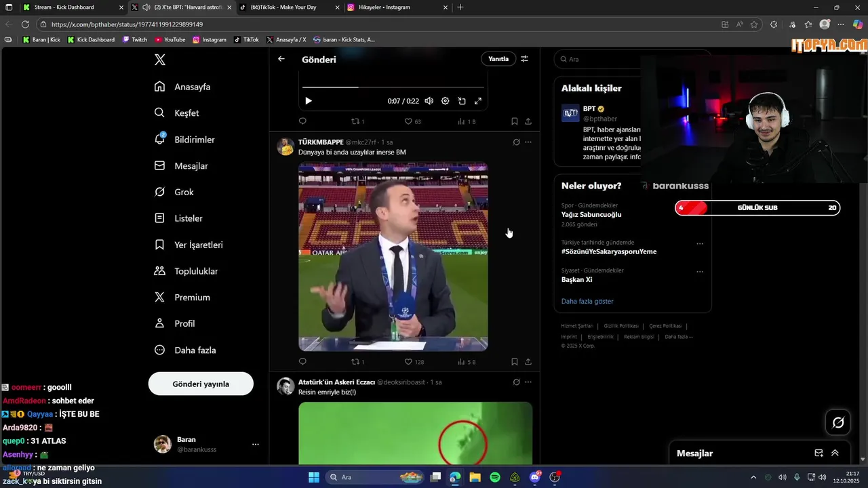The width and height of the screenshot is (868, 488).
Task: Go to Anasayfa in X sidebar
Action: (x=182, y=87)
